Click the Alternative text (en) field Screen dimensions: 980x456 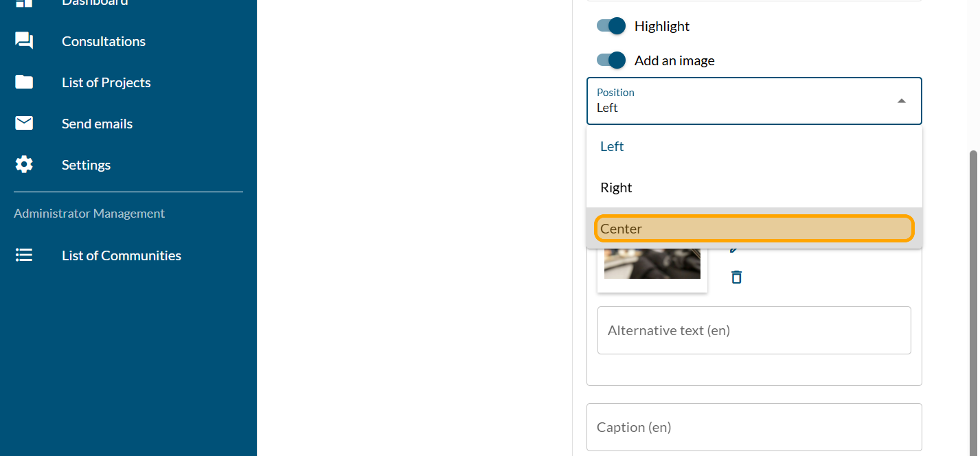(x=753, y=330)
